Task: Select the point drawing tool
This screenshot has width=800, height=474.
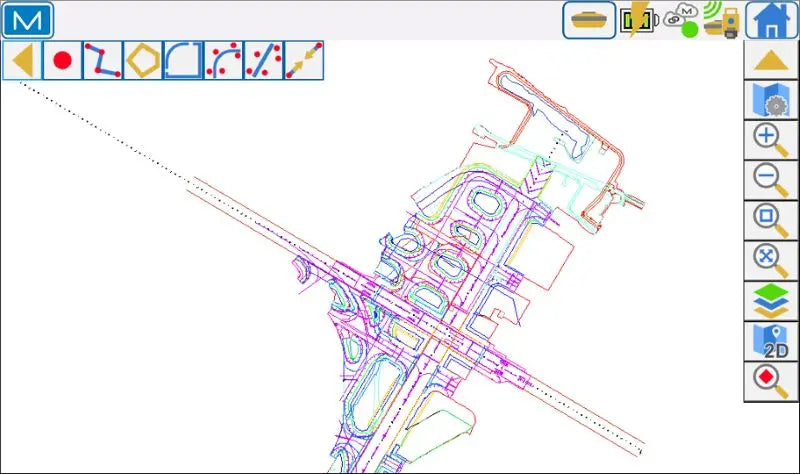Action: click(x=62, y=61)
